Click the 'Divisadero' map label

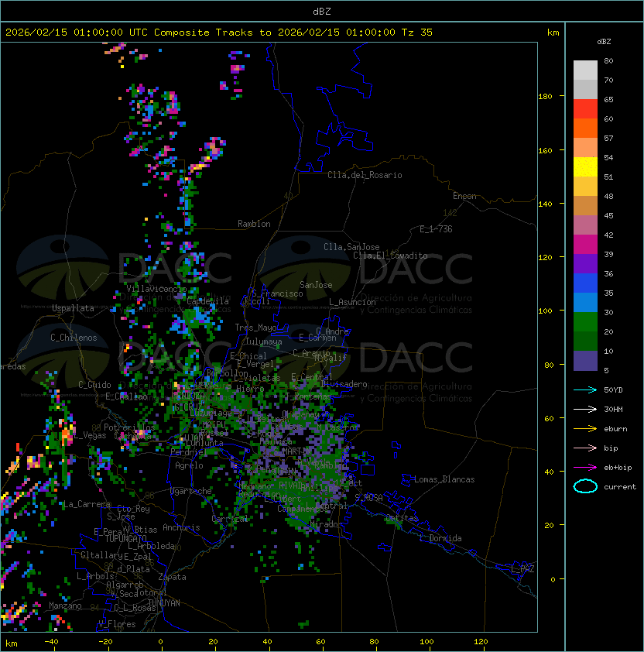[x=344, y=384]
